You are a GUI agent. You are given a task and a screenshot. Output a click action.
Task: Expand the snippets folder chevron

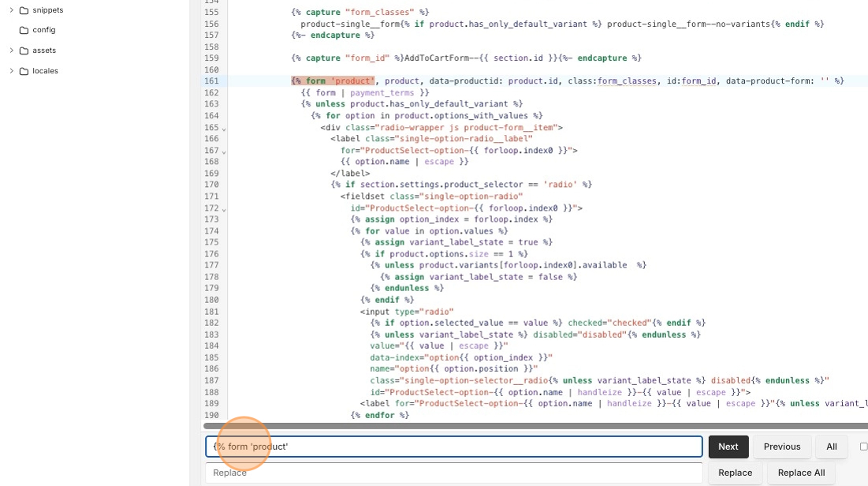coord(11,10)
